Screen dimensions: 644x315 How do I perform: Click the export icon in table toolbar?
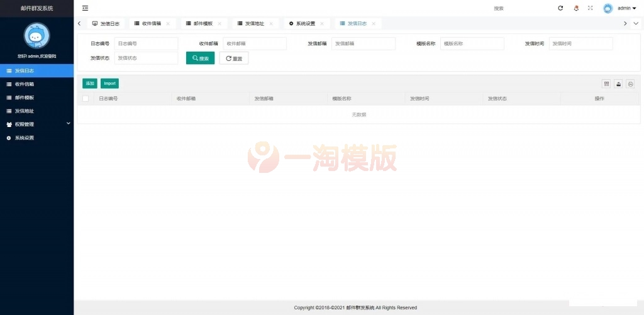(x=618, y=84)
